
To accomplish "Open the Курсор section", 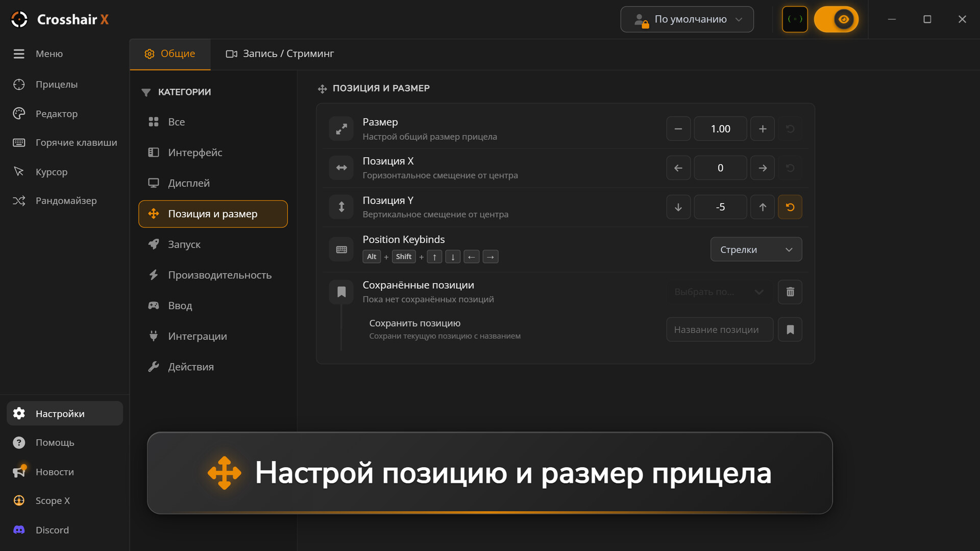I will [x=64, y=172].
